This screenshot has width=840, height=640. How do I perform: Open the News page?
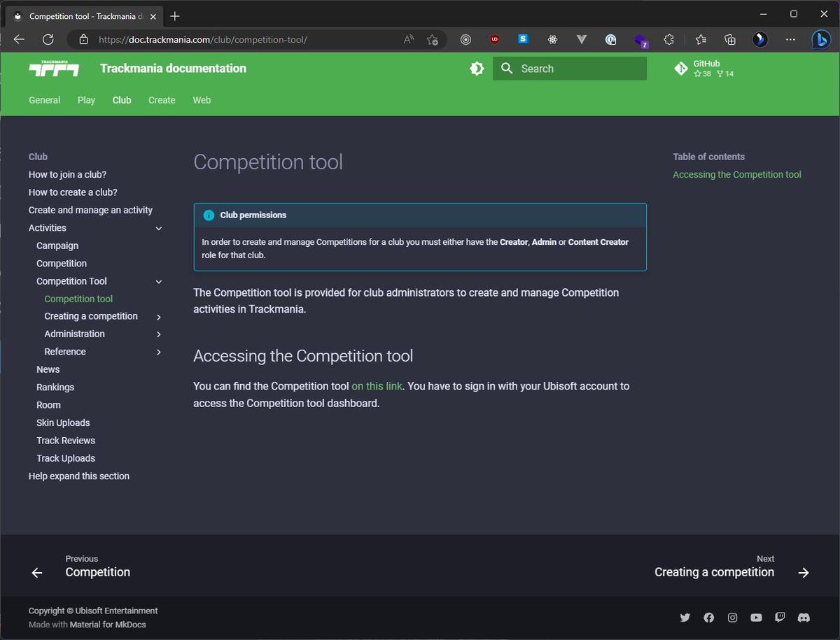(48, 369)
